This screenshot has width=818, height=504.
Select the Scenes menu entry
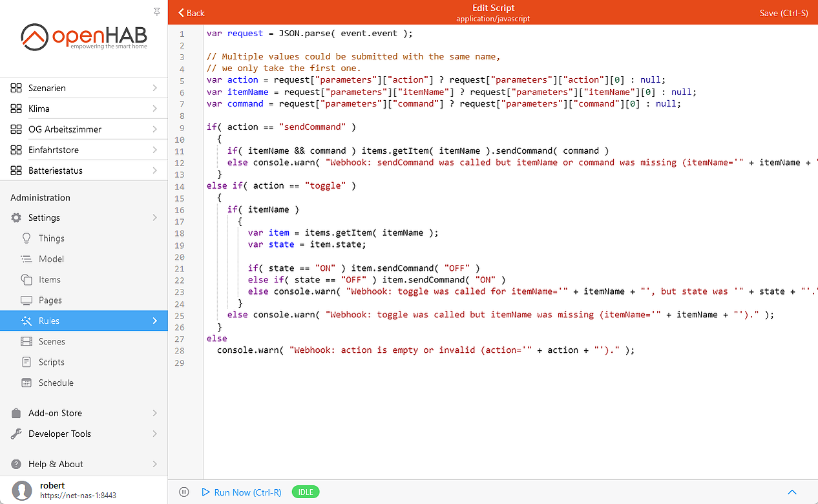click(x=84, y=342)
